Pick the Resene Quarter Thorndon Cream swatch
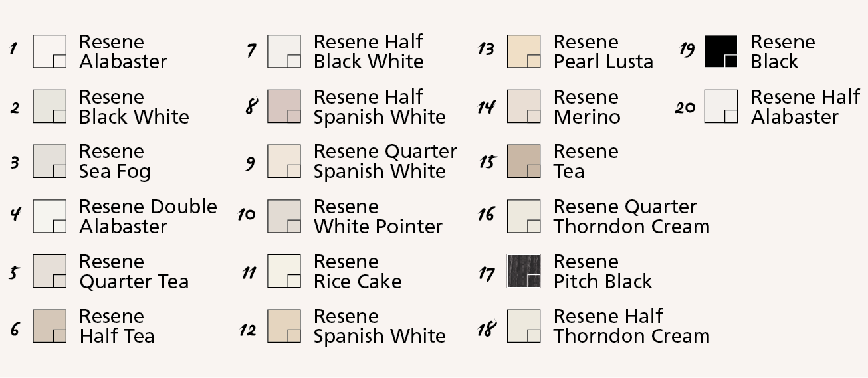The image size is (868, 378). point(524,217)
